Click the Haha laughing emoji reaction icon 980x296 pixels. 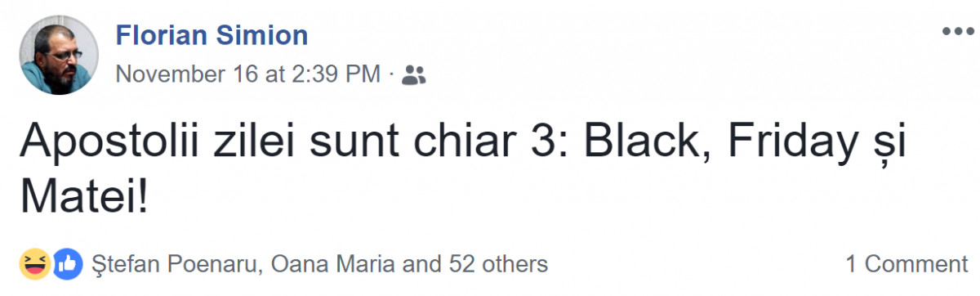point(34,263)
